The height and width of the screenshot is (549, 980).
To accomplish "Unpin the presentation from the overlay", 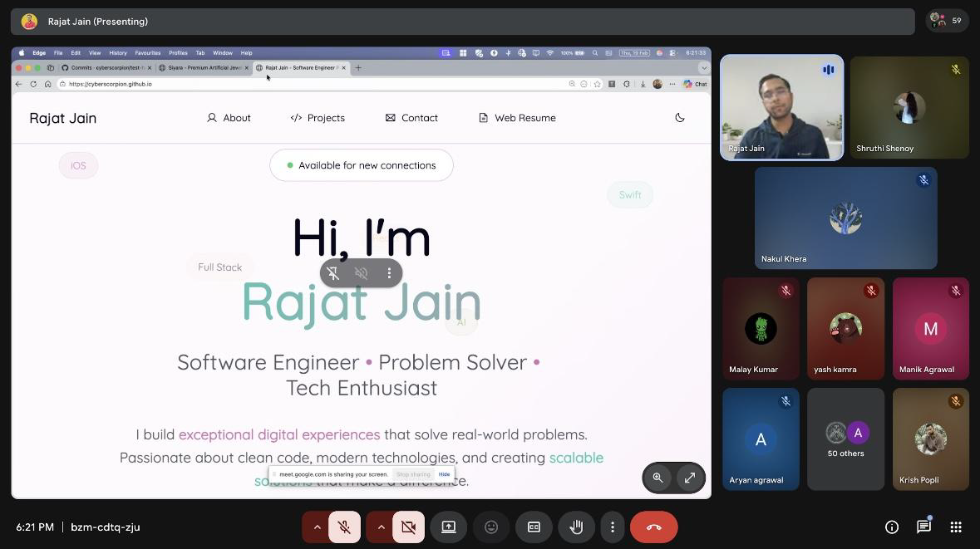I will (x=333, y=272).
